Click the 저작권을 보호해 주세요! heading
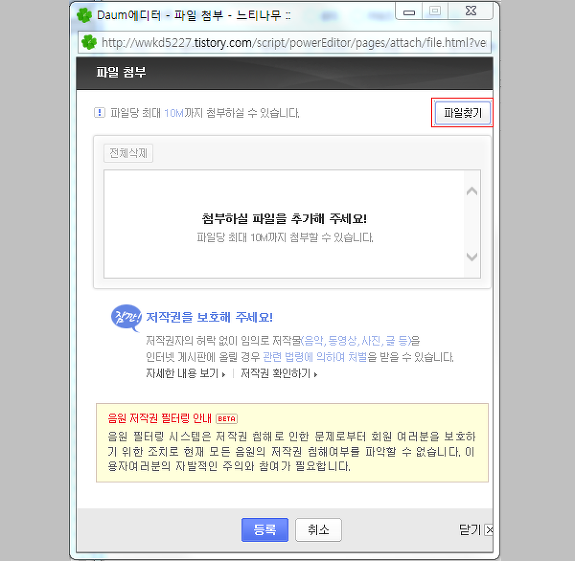Viewport: 575px width, 561px height. point(209,317)
